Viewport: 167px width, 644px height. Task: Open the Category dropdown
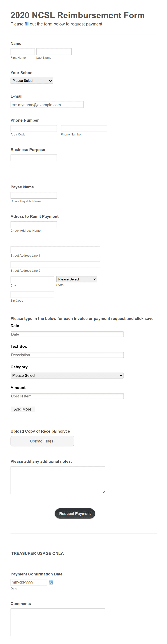coord(67,375)
